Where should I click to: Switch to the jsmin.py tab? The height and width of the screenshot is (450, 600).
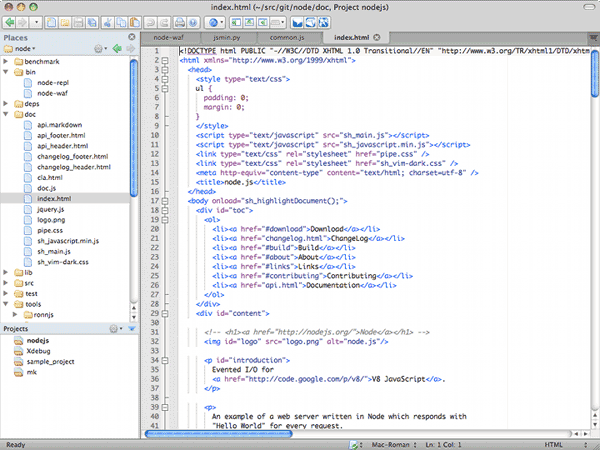tap(227, 38)
